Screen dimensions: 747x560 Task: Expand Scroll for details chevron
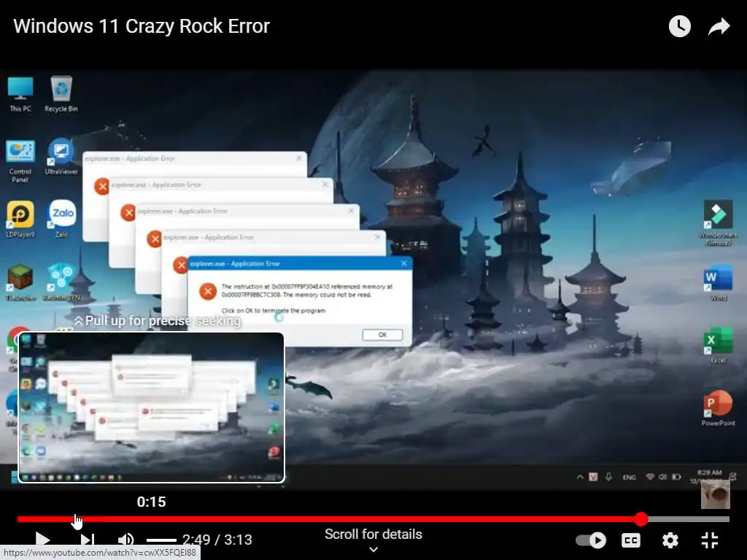pyautogui.click(x=373, y=550)
